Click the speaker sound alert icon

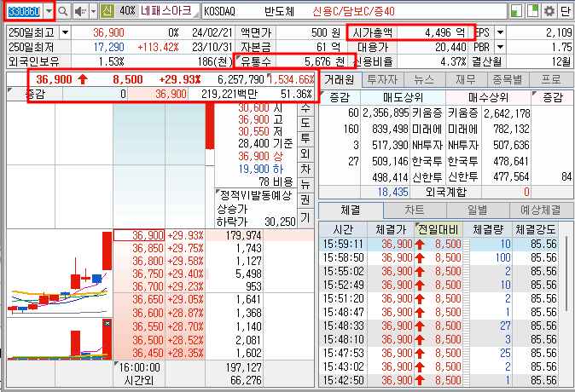click(x=80, y=11)
